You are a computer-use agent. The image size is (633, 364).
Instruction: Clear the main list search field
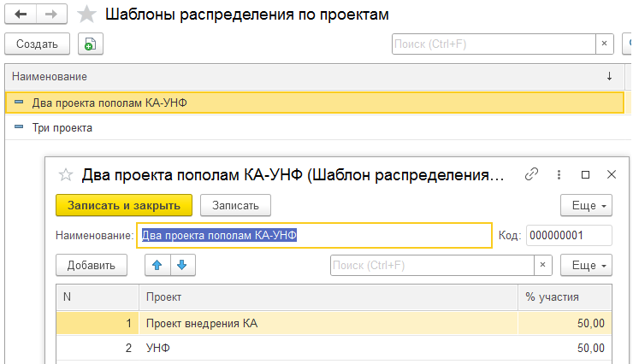(x=604, y=44)
